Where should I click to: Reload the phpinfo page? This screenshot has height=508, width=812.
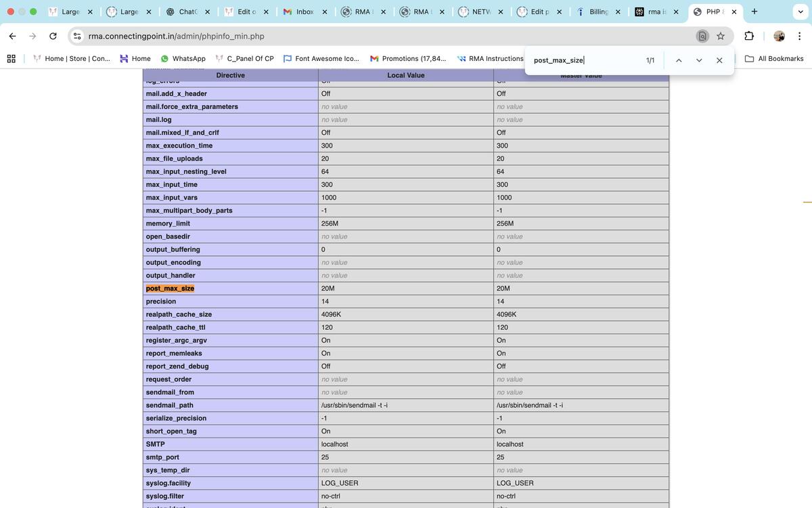[x=53, y=36]
